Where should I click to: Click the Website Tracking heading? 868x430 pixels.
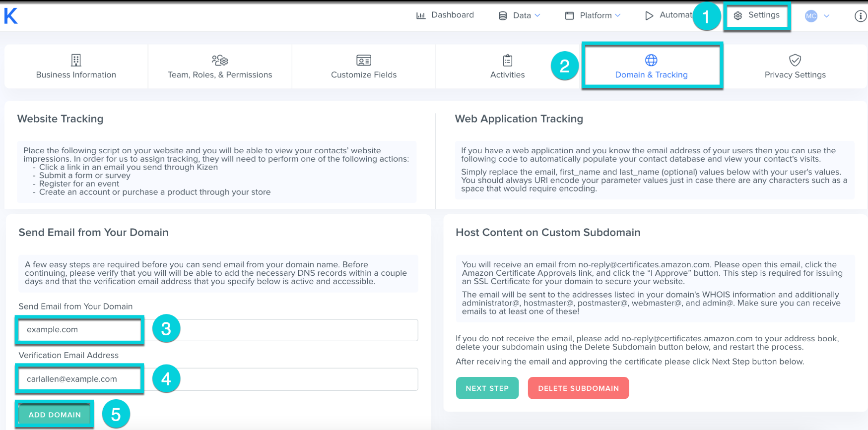click(61, 119)
